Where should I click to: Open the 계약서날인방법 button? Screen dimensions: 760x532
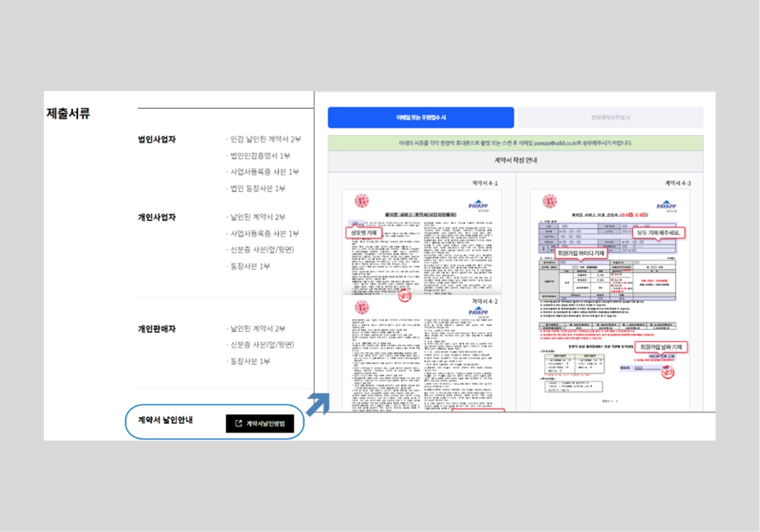click(260, 424)
